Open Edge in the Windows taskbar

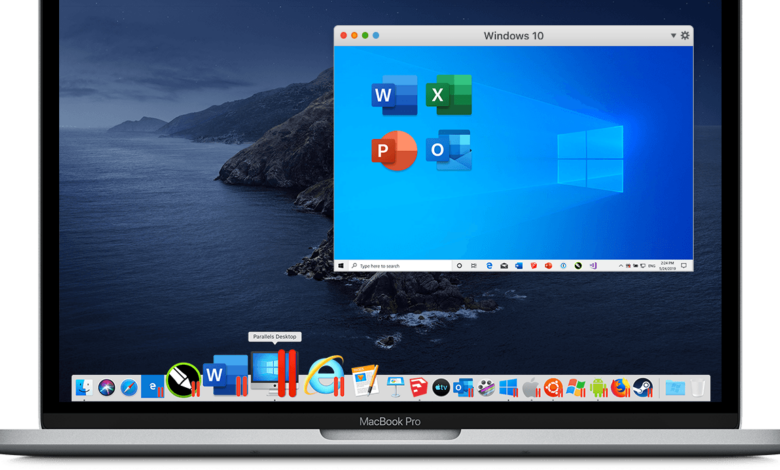coord(489,266)
